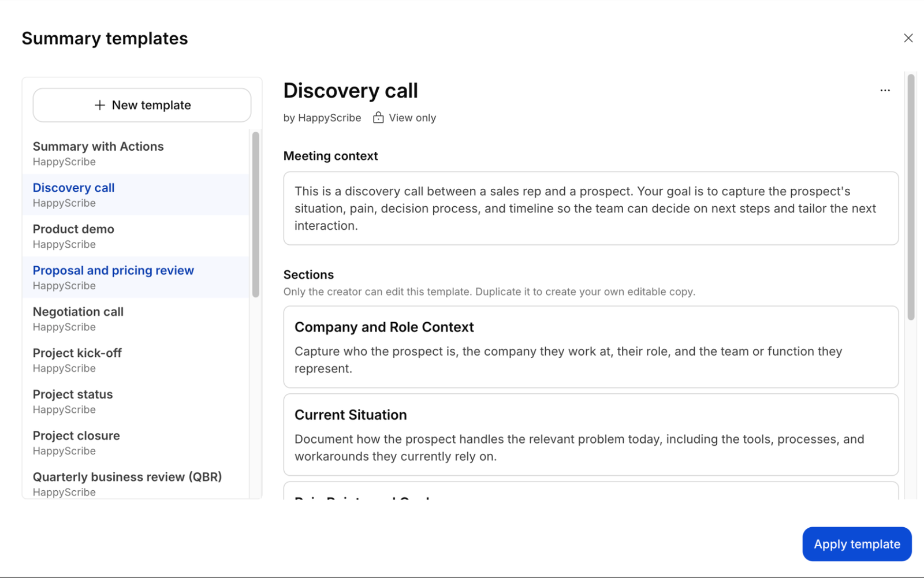Select the Summary with Actions template
Image resolution: width=924 pixels, height=578 pixels.
pyautogui.click(x=136, y=154)
